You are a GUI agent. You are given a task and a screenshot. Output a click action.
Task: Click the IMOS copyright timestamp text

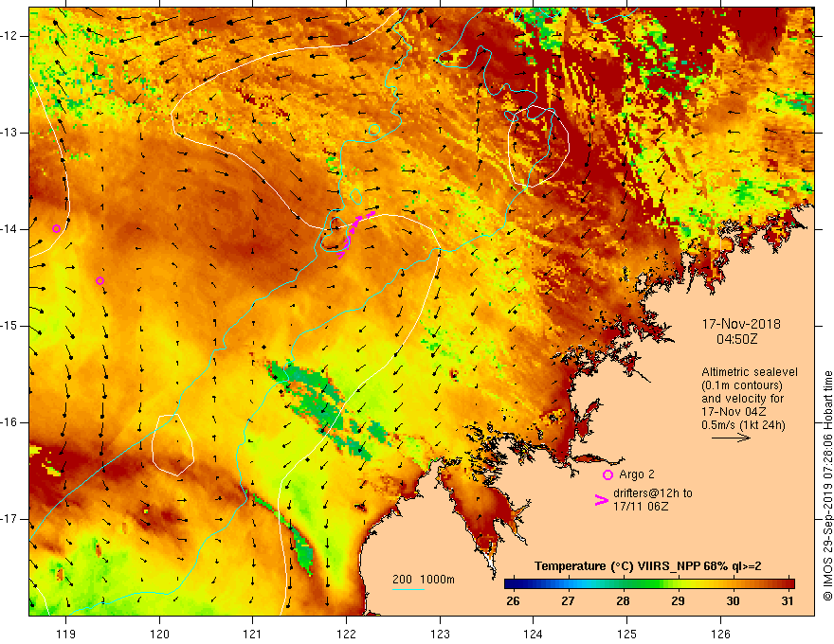(827, 486)
